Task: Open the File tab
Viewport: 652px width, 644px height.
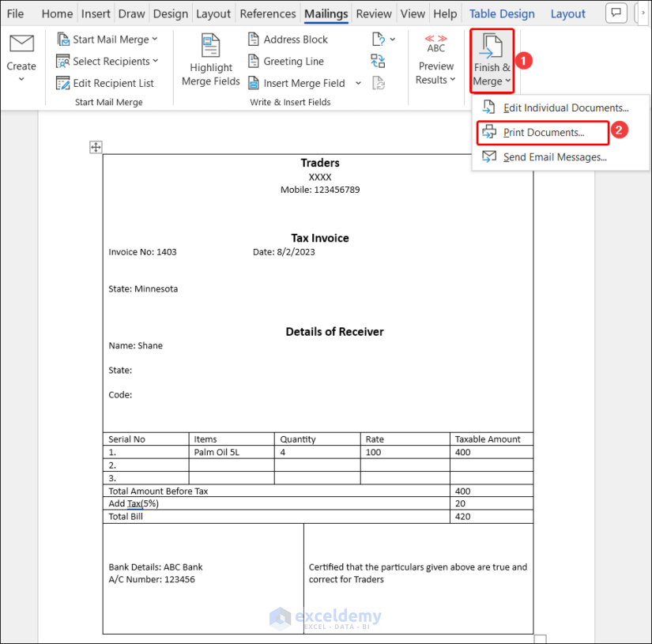Action: (15, 13)
